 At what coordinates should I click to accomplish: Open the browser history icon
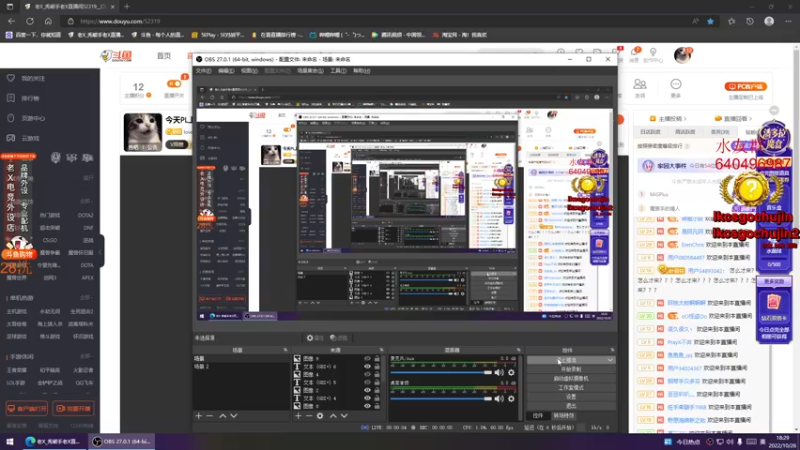point(749,21)
